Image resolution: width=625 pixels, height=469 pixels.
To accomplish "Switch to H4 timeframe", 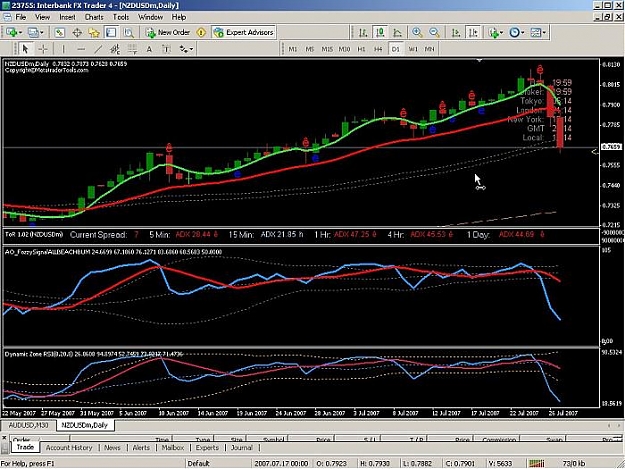I will click(378, 49).
